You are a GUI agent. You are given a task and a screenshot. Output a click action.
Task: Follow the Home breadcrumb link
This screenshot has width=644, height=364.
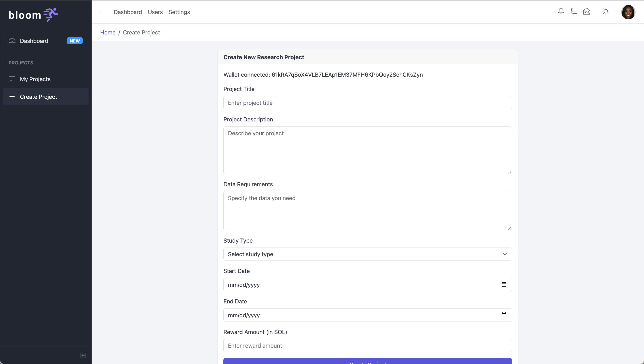[x=108, y=32]
